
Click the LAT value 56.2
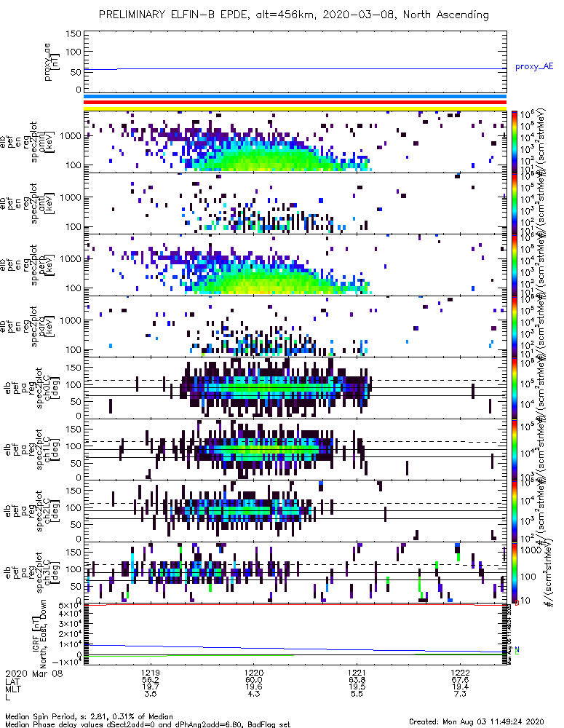tap(151, 680)
